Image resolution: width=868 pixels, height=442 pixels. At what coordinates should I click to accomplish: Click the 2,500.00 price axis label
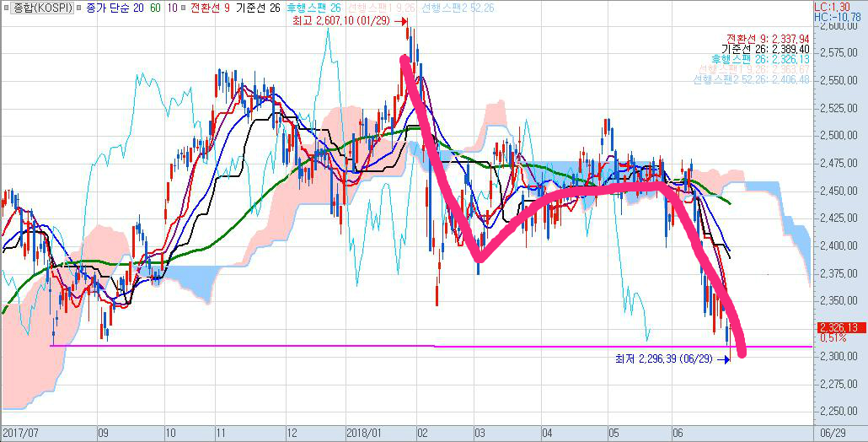839,136
